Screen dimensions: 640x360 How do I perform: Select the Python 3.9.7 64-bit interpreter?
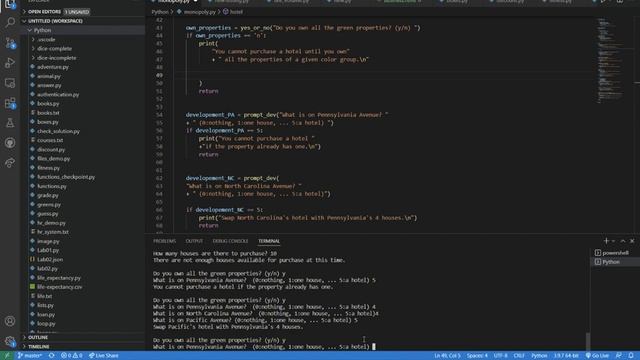(566, 356)
